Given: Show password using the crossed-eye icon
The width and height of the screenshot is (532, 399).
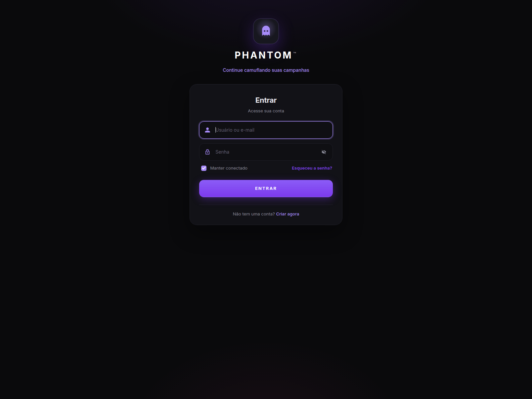Looking at the screenshot, I should click(x=324, y=152).
